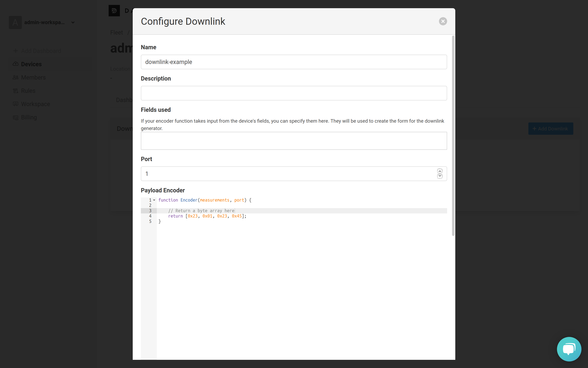Click the Datacake logo icon
This screenshot has height=368, width=588.
coord(114,11)
